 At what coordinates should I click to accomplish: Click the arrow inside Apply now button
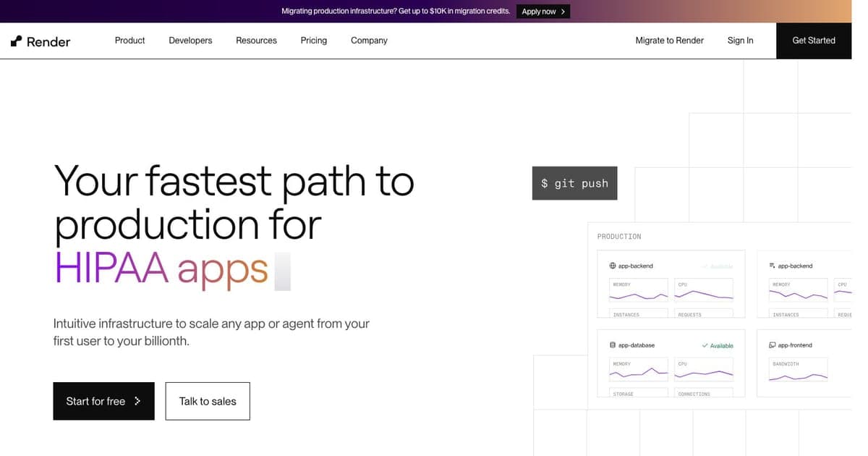pyautogui.click(x=563, y=12)
